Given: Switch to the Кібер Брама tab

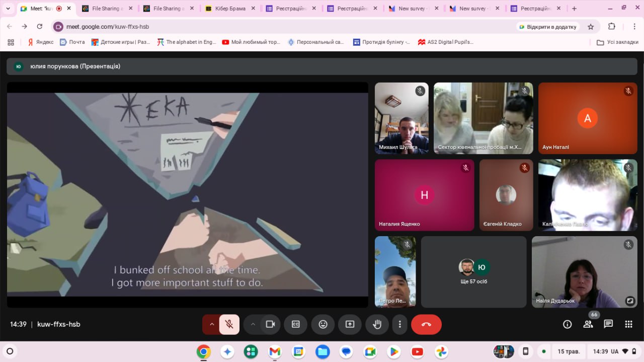Looking at the screenshot, I should (x=230, y=9).
